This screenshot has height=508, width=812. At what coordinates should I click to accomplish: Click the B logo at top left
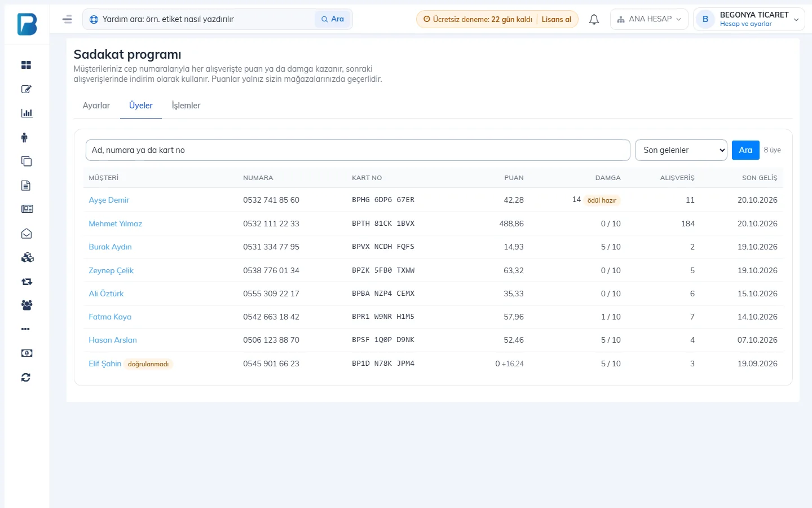point(27,24)
